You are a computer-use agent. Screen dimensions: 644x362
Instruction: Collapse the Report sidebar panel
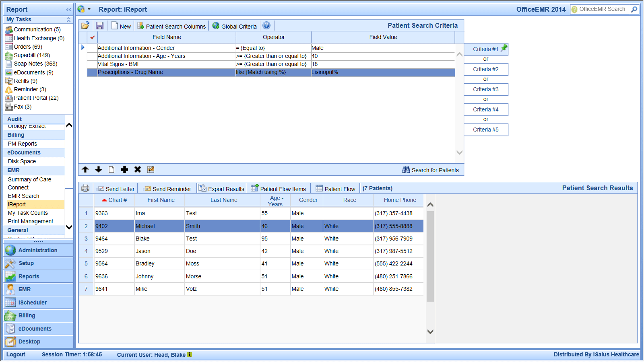[68, 10]
